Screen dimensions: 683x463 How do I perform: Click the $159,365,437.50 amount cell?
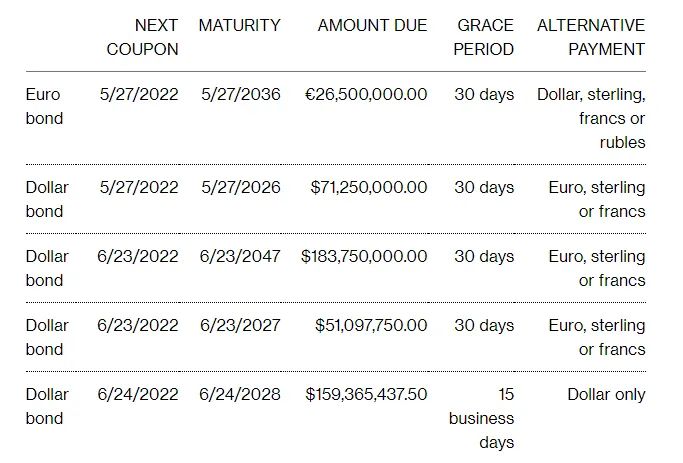point(366,395)
